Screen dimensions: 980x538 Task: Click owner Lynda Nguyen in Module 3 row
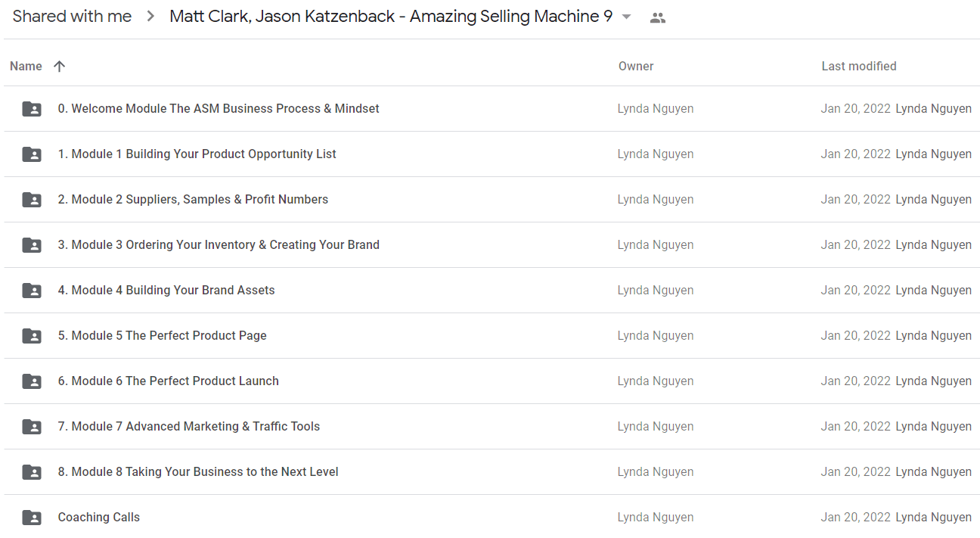click(656, 245)
